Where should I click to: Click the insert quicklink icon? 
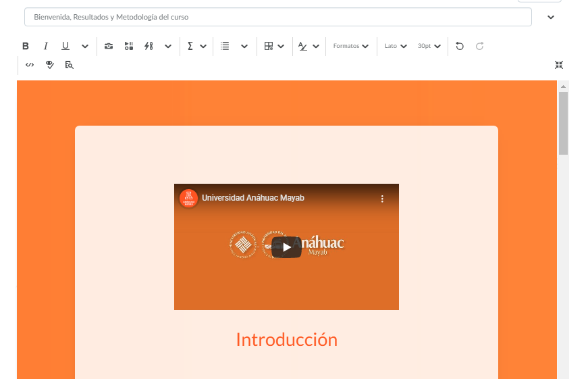pyautogui.click(x=149, y=46)
